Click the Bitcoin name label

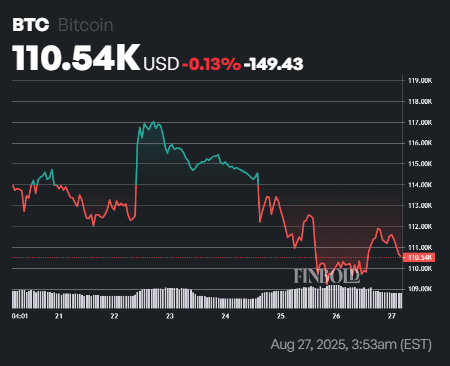tap(86, 25)
